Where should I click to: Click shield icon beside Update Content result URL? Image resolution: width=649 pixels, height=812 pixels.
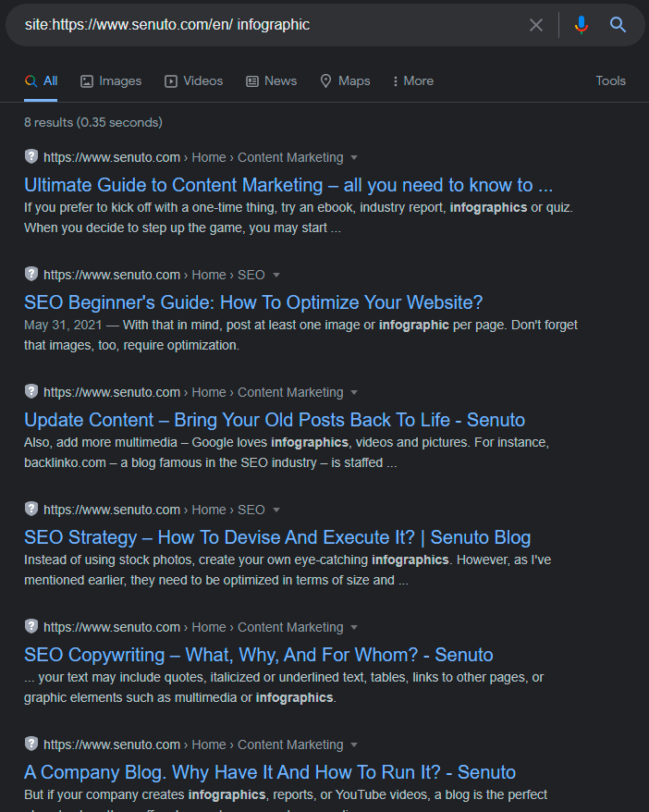(31, 391)
